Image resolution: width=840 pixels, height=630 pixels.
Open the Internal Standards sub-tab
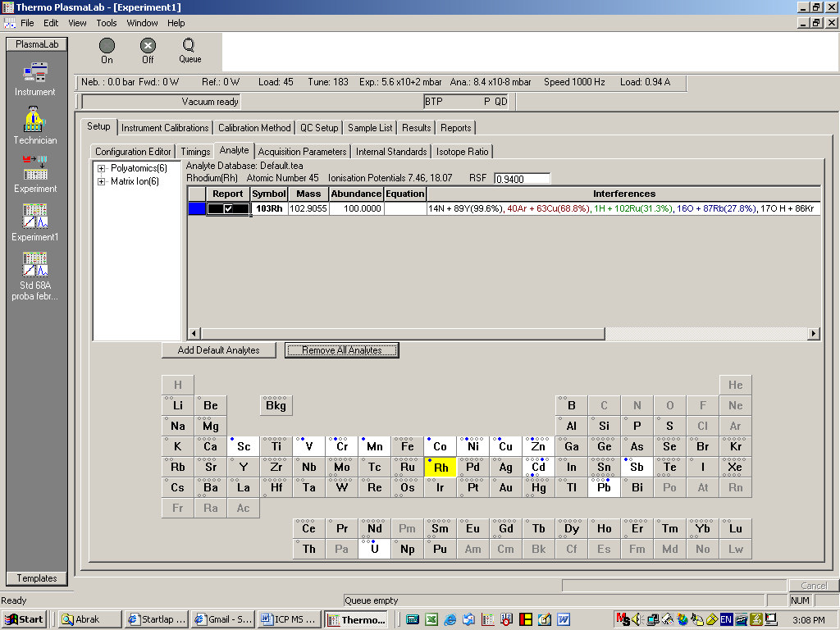click(x=391, y=152)
